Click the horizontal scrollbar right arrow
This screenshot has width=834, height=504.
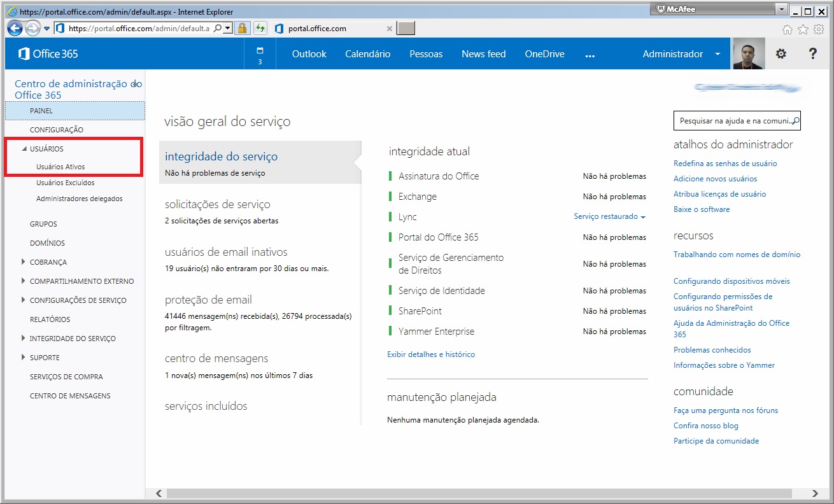point(816,493)
